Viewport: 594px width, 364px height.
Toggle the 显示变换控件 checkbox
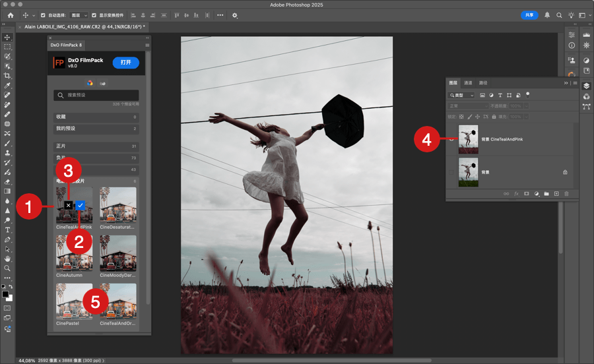94,15
